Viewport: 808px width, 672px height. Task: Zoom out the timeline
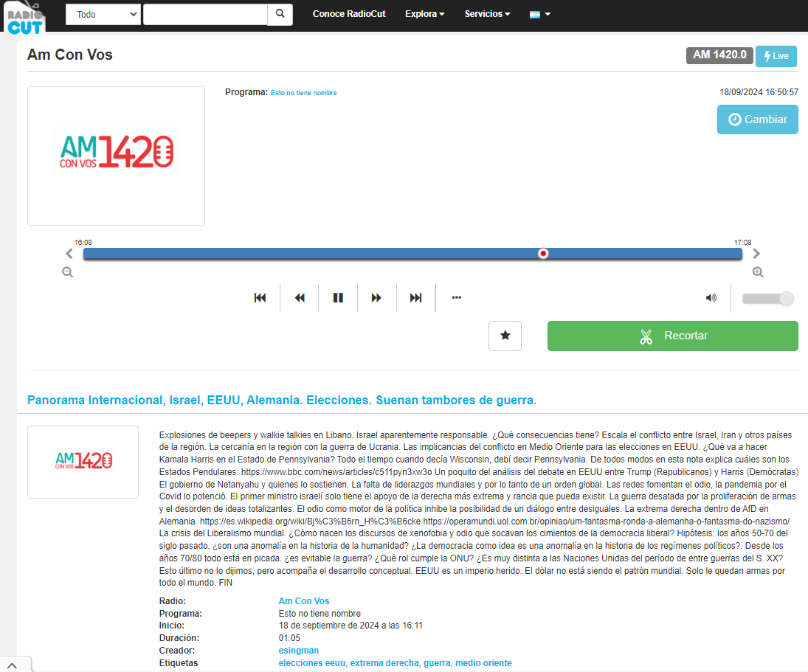click(x=68, y=272)
